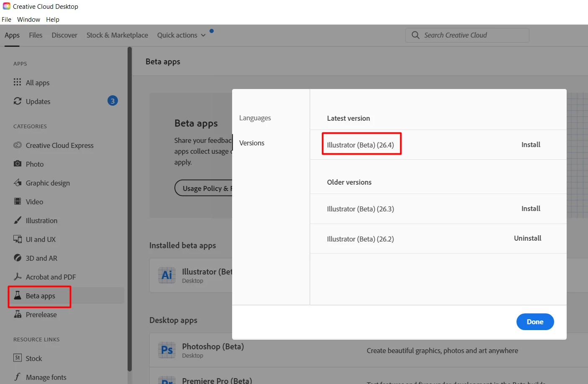Click the UI and UX icon
Screen dimensions: 588x384
pyautogui.click(x=17, y=239)
